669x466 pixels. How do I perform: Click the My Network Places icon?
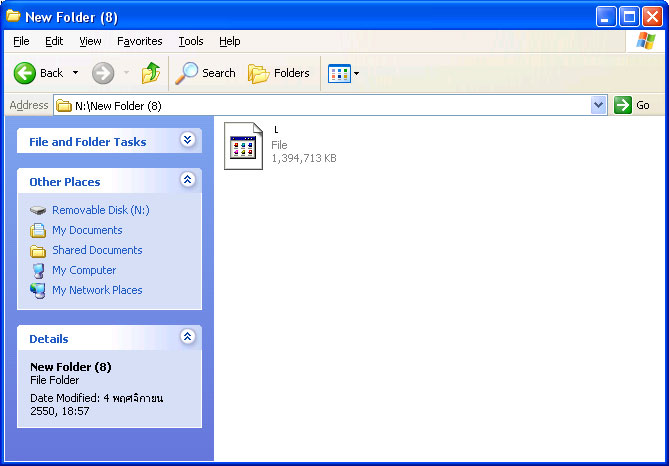[x=38, y=291]
